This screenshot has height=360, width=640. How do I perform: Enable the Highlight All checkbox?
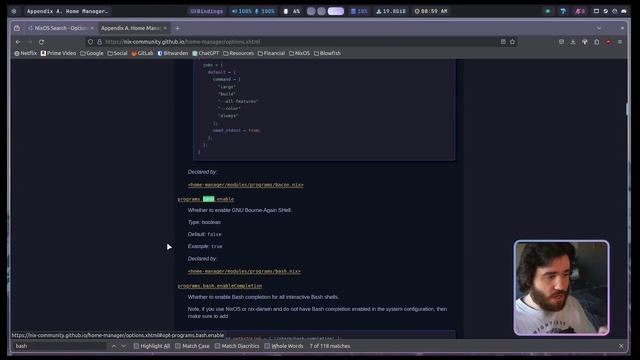(136, 346)
